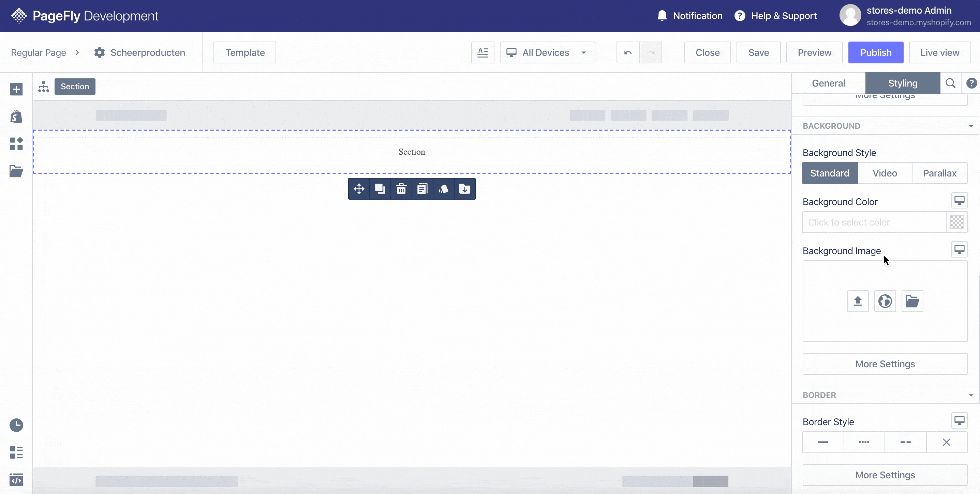Switch to the General tab
This screenshot has width=980, height=494.
click(x=828, y=83)
